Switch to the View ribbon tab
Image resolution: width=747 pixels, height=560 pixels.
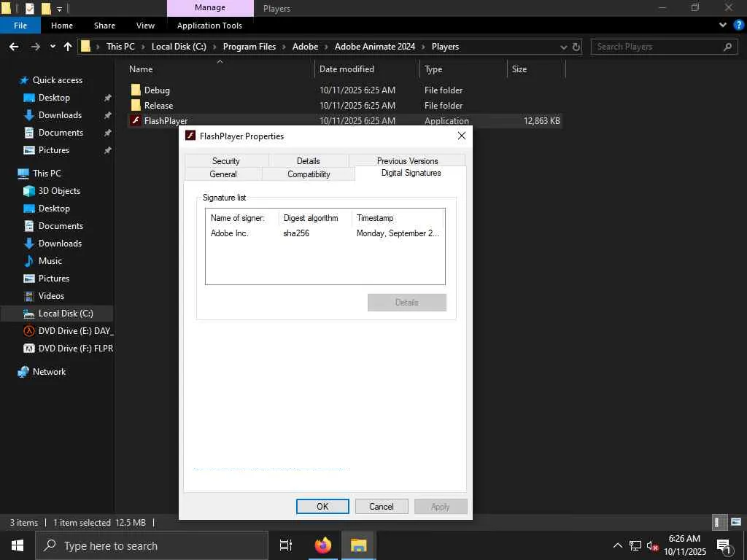click(x=145, y=26)
